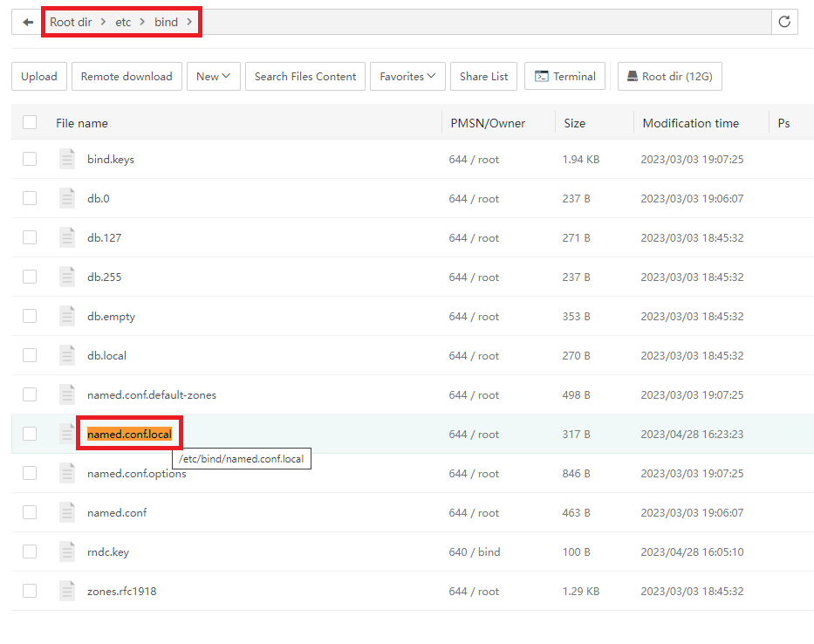Click empty area of the path bar
Screen dimensions: 814x644
point(480,22)
